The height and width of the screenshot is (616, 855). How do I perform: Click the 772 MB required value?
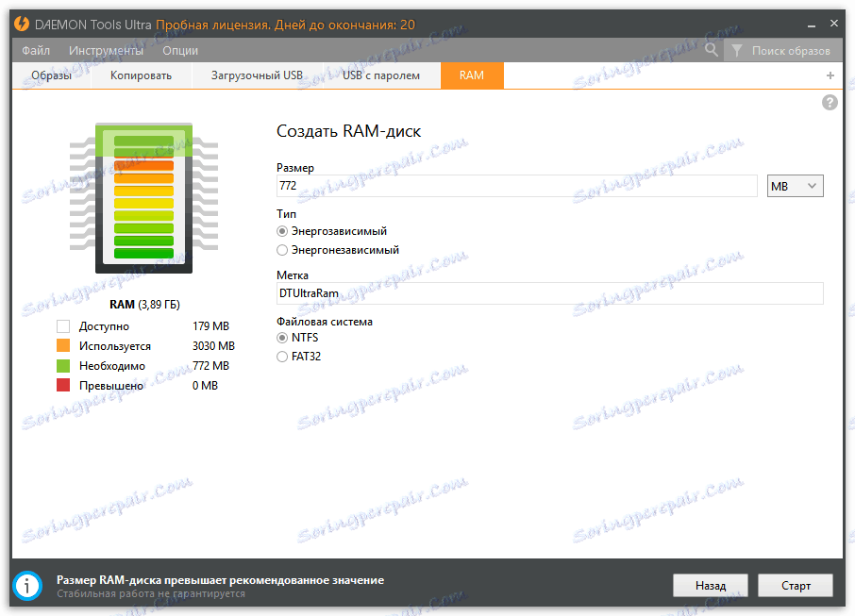(x=211, y=365)
